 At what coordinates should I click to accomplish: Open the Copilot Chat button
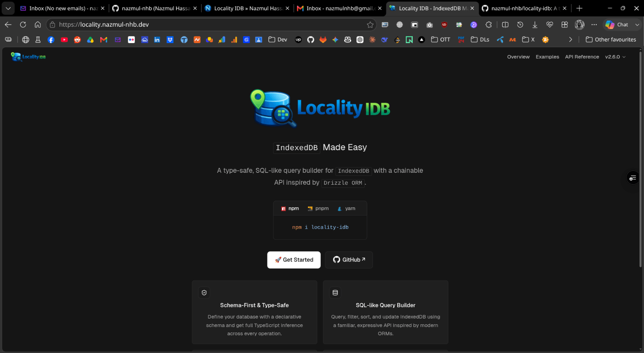pos(617,25)
